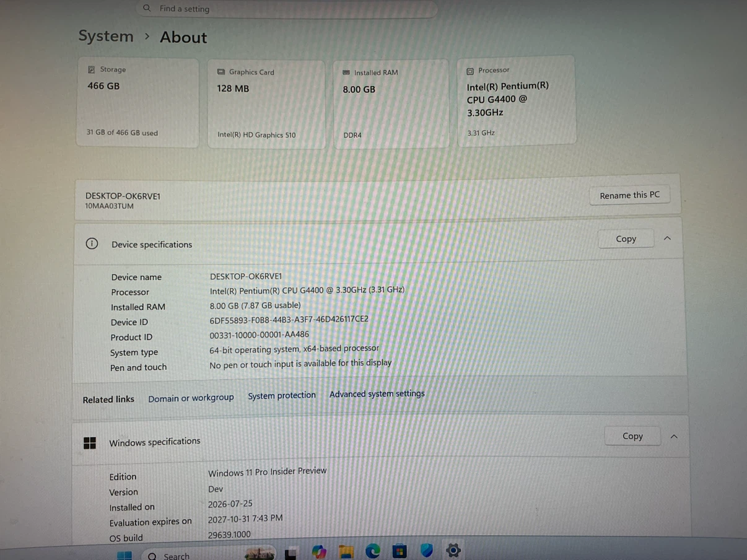Select evaluation expiry "2027-10-31 7:43 PM"
Image resolution: width=747 pixels, height=560 pixels.
[245, 518]
